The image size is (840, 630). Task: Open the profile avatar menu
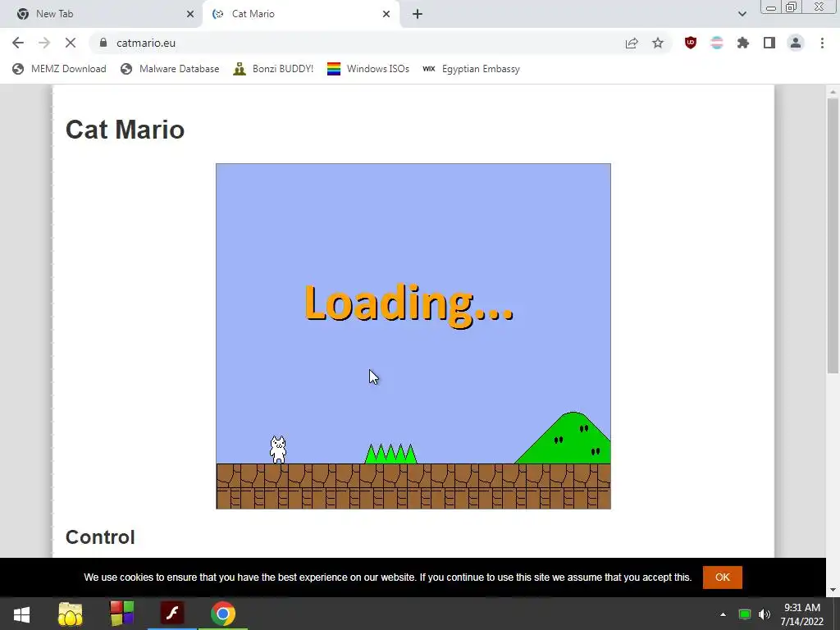[796, 43]
